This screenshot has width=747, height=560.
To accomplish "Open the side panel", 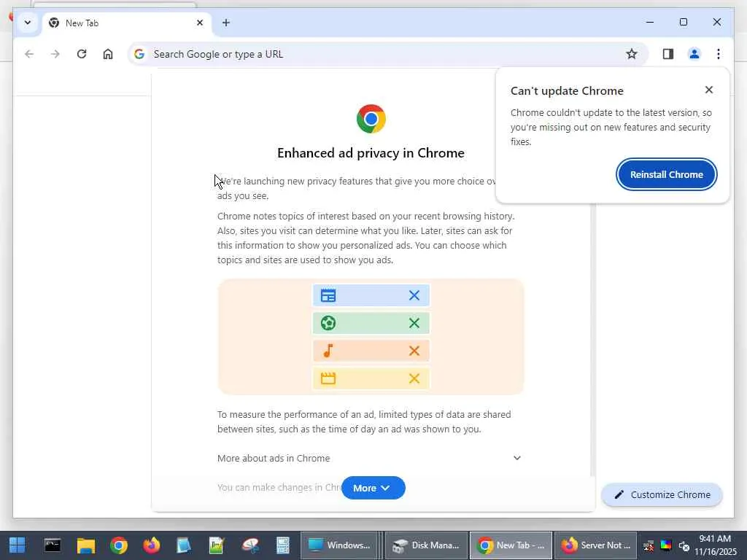I will (x=668, y=54).
